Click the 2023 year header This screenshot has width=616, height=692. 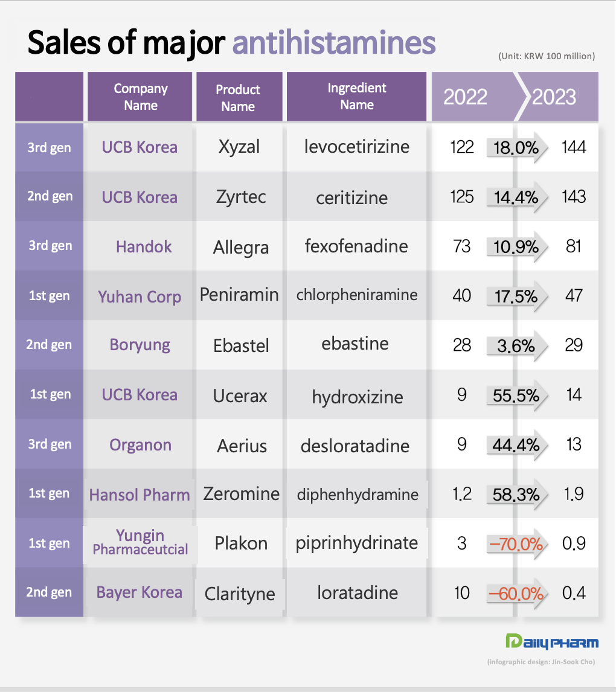(554, 97)
